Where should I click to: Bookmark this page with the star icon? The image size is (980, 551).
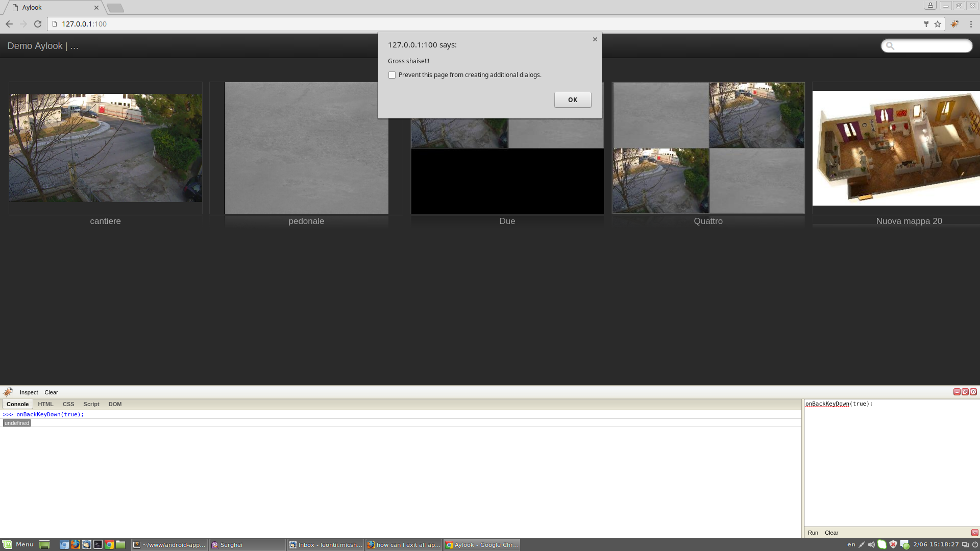click(938, 24)
